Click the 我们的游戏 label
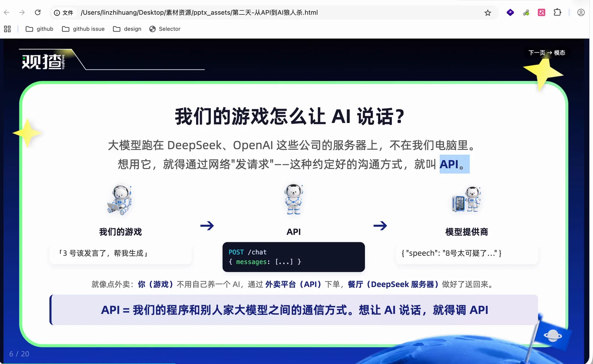Viewport: 593px width, 364px height. [x=120, y=232]
